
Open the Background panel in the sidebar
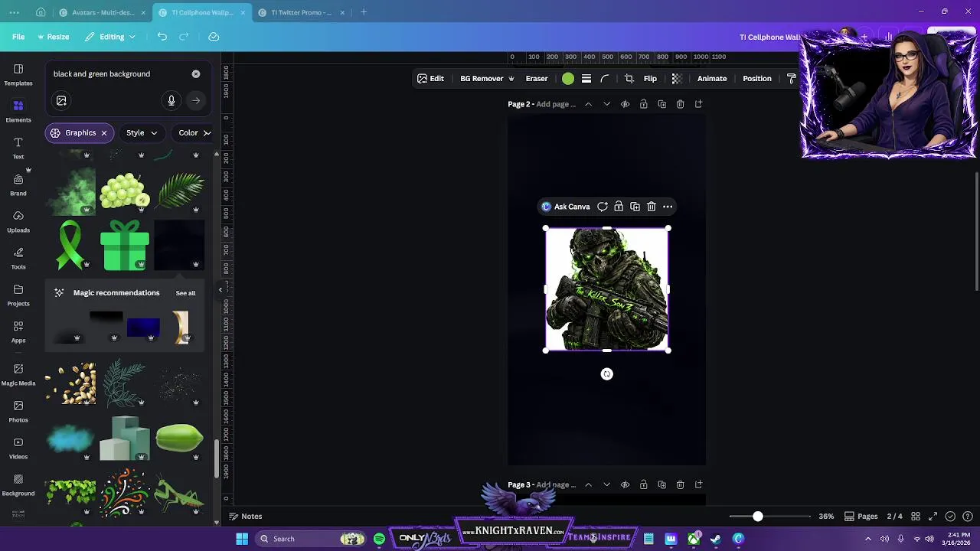[x=18, y=484]
